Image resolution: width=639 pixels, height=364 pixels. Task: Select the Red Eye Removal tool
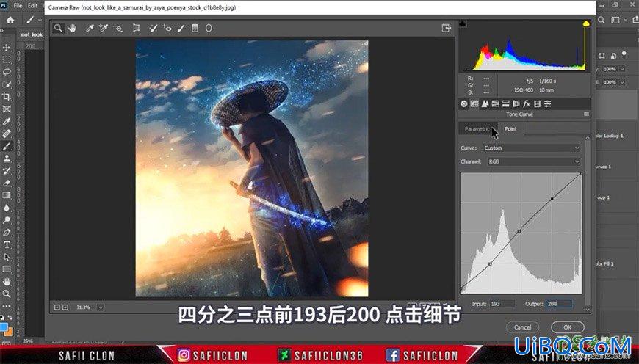point(167,28)
